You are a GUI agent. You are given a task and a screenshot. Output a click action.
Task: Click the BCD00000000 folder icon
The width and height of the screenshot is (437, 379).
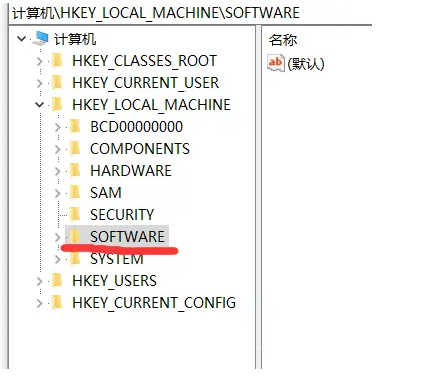pyautogui.click(x=76, y=127)
